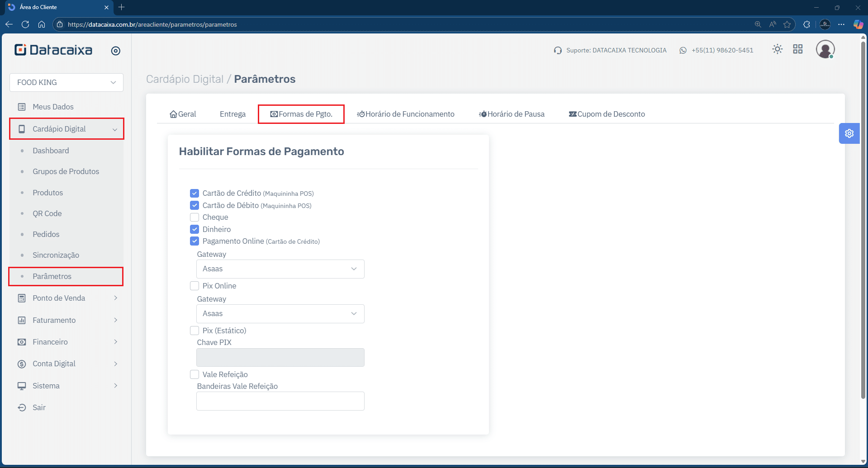Open the user profile avatar menu

click(x=825, y=49)
